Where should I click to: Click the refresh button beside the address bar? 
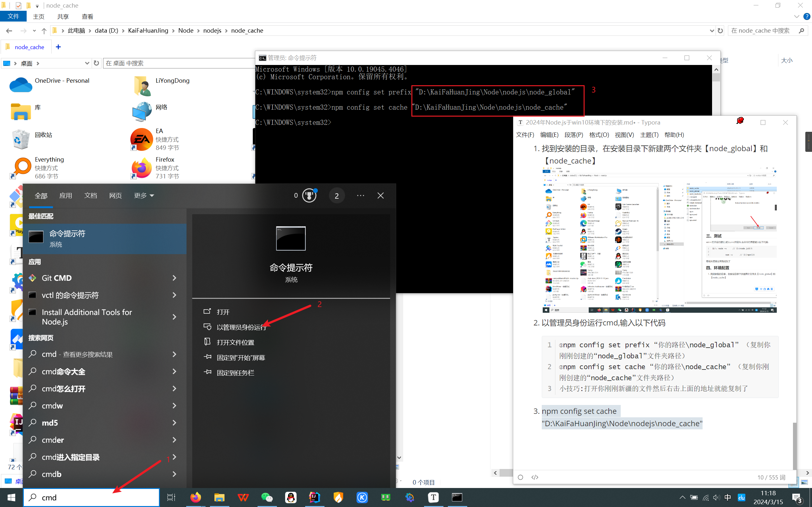click(720, 30)
